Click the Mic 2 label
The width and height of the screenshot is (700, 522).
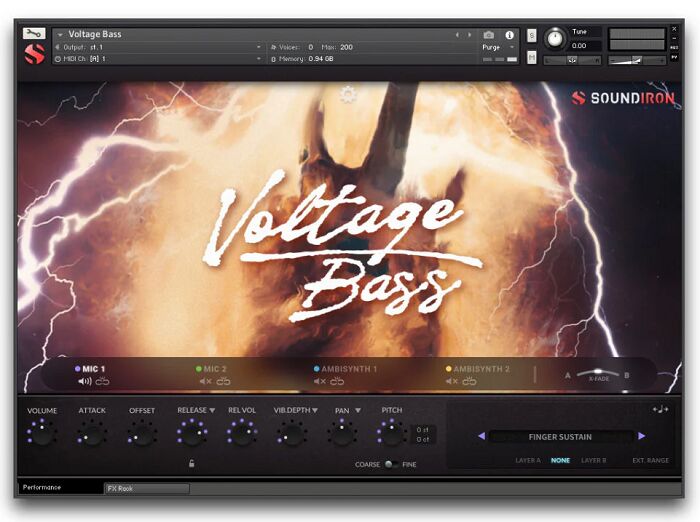[215, 369]
